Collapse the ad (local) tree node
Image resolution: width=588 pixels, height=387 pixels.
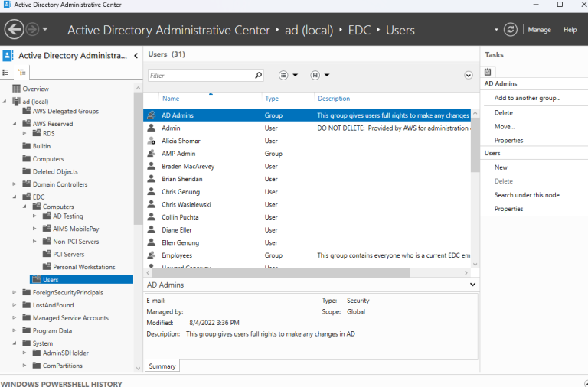(x=5, y=102)
